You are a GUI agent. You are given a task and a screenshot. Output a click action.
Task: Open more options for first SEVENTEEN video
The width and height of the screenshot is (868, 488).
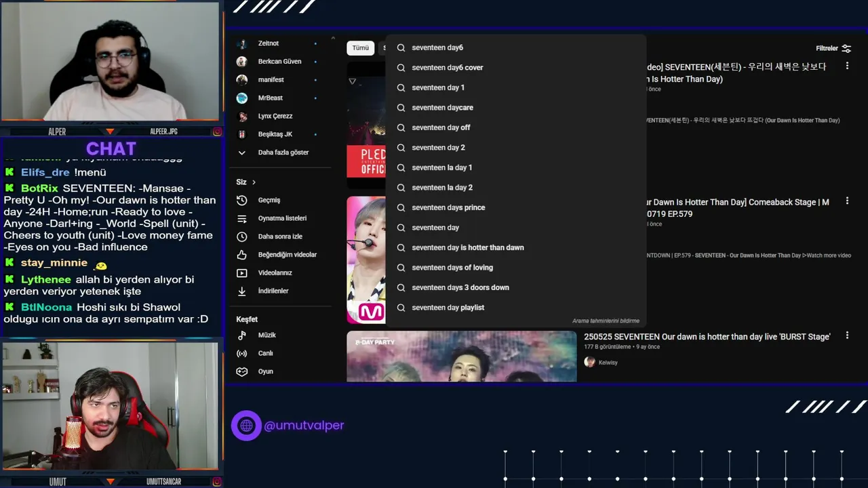click(847, 66)
